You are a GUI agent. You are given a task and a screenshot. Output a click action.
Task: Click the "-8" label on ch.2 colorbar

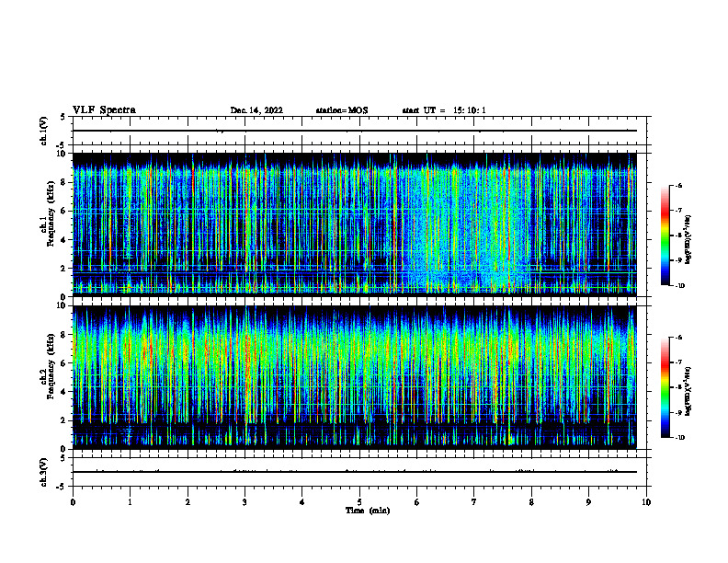677,388
